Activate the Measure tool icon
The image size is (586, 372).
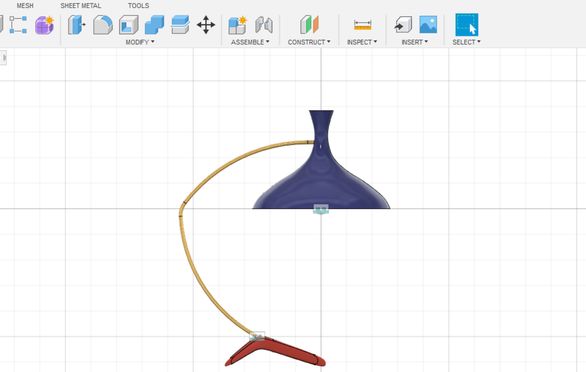363,25
